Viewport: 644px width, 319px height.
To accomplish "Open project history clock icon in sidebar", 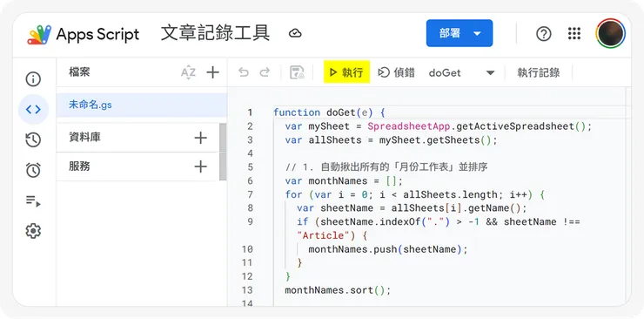I will 33,139.
